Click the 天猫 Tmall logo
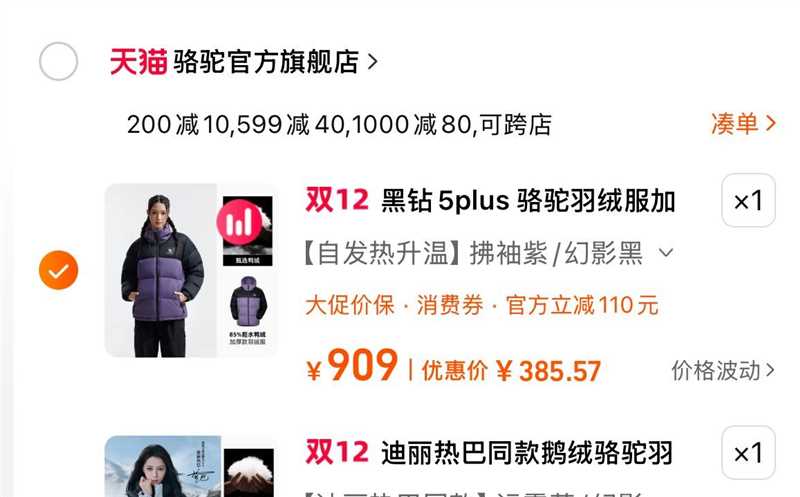 coord(138,62)
